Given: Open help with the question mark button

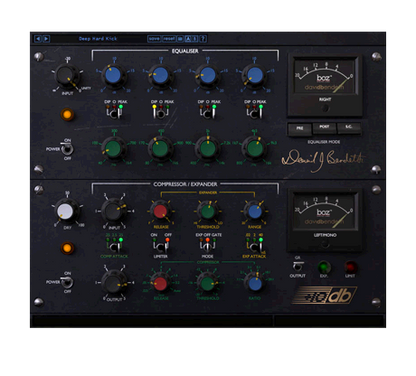Looking at the screenshot, I should pos(203,39).
